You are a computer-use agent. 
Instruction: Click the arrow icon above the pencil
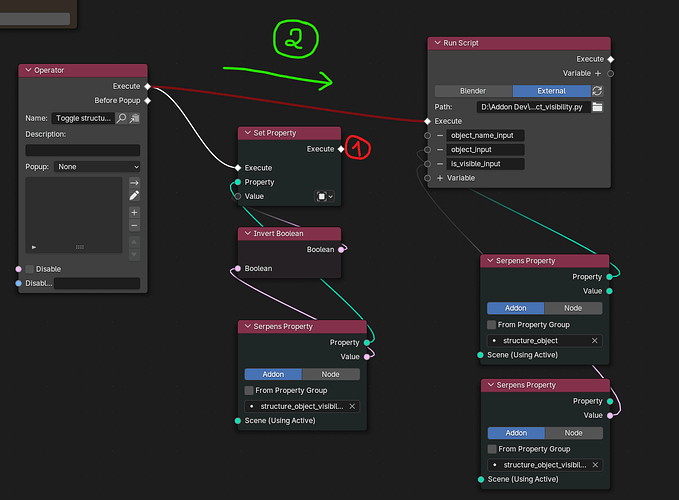[x=134, y=183]
